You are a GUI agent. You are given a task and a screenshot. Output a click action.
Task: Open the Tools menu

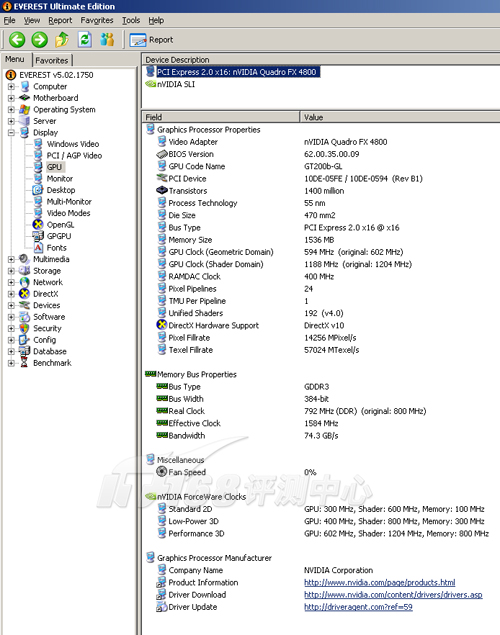pyautogui.click(x=131, y=20)
